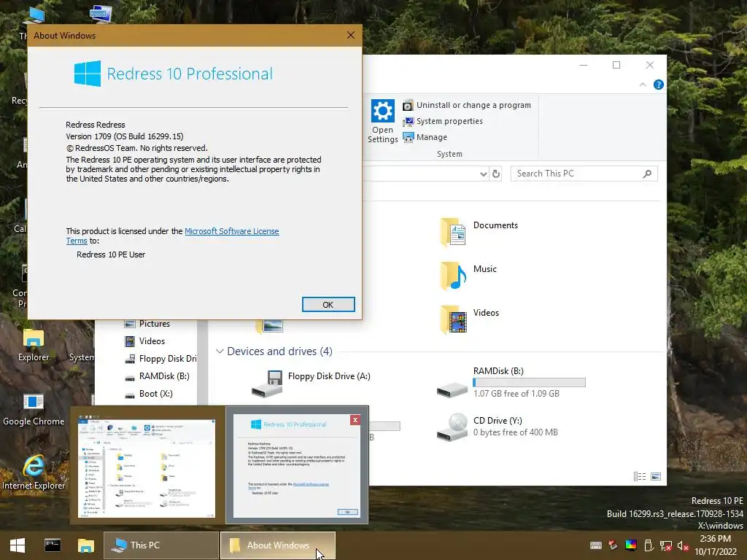Refresh the This PC view
Image resolution: width=747 pixels, height=560 pixels.
[496, 174]
